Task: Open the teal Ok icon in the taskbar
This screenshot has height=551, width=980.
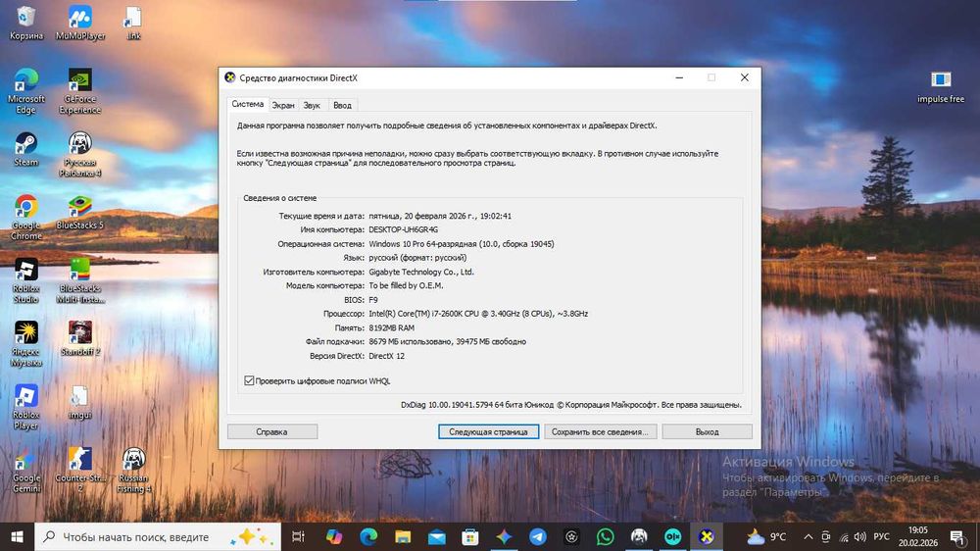Action: [x=672, y=536]
